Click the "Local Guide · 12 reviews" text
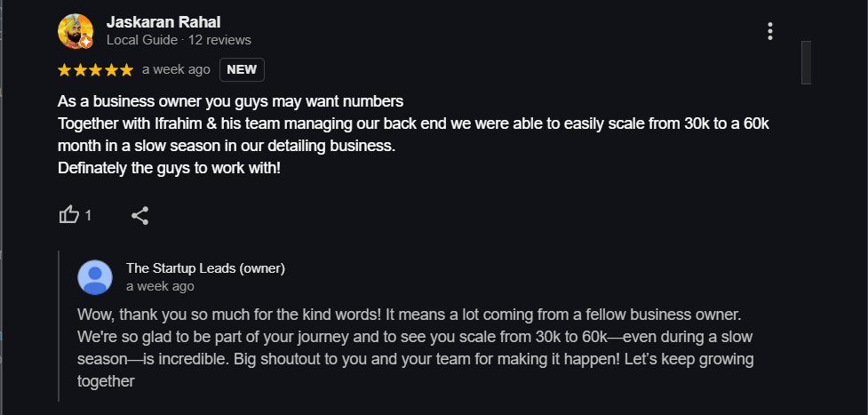 point(179,40)
